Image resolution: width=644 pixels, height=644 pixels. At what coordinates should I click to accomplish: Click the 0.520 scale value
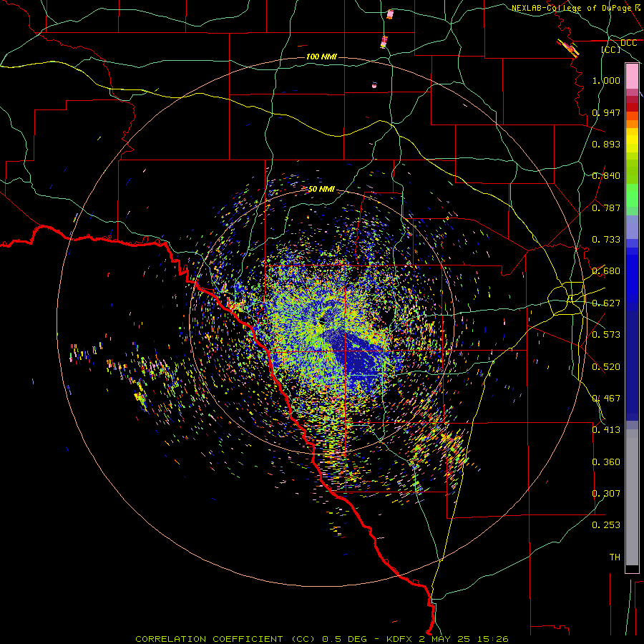click(x=606, y=367)
